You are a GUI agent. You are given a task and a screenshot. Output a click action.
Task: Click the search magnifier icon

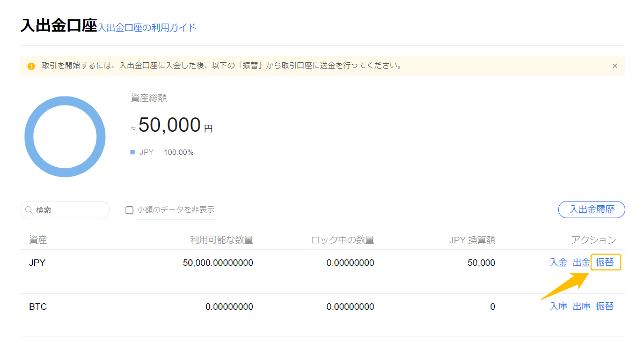[29, 210]
